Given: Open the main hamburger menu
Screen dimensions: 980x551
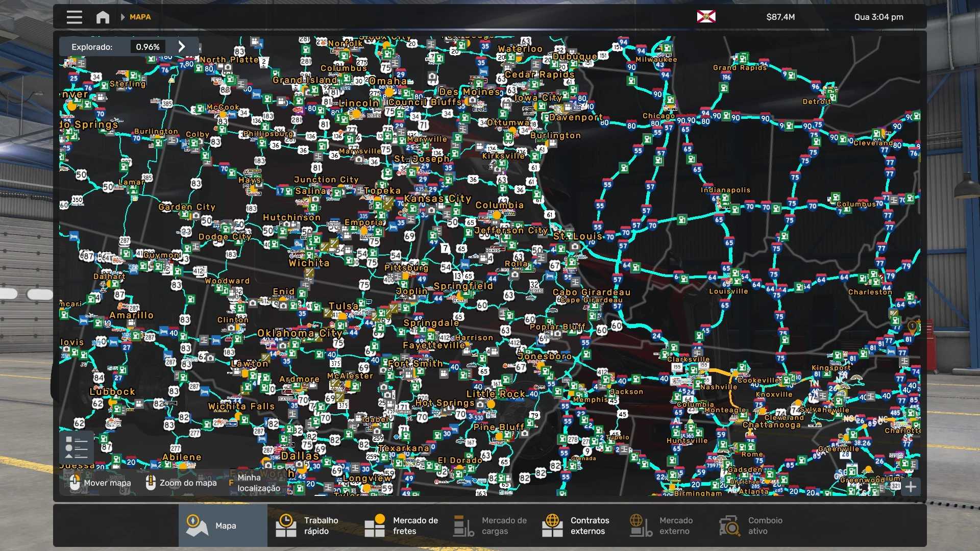Looking at the screenshot, I should [x=74, y=17].
